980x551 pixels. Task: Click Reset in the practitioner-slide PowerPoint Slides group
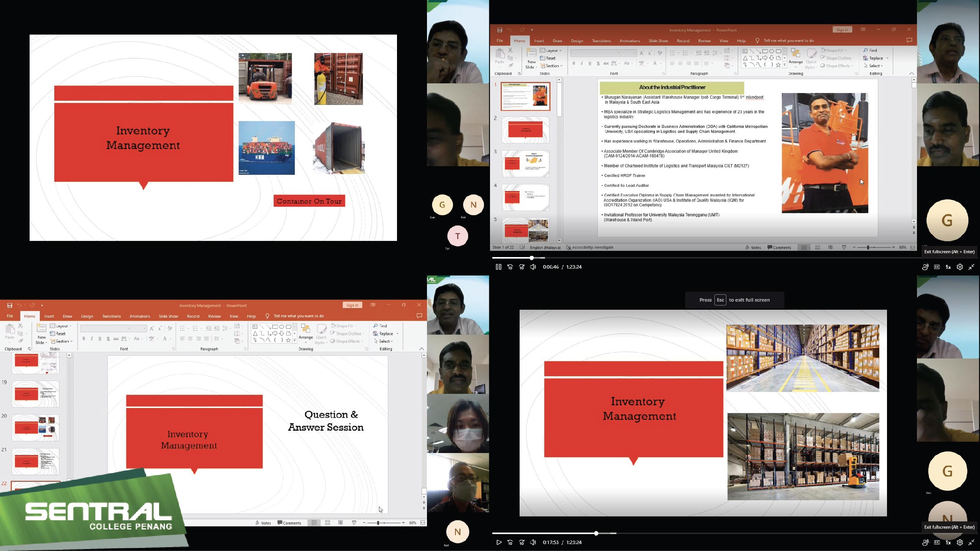[x=548, y=58]
